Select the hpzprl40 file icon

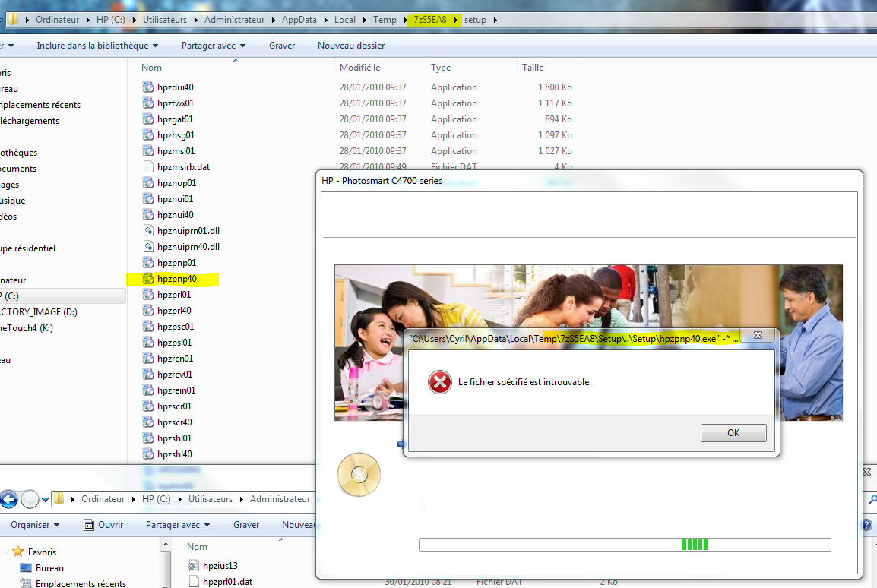tap(148, 310)
